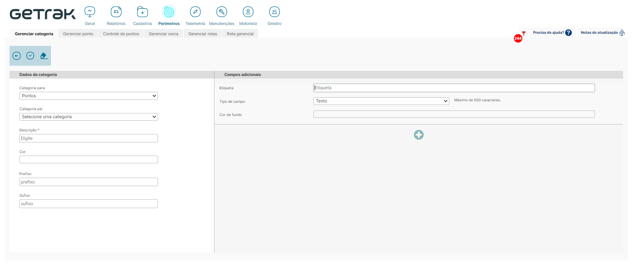The height and width of the screenshot is (276, 644).
Task: Click the Cadastros menu label
Action: [x=143, y=23]
